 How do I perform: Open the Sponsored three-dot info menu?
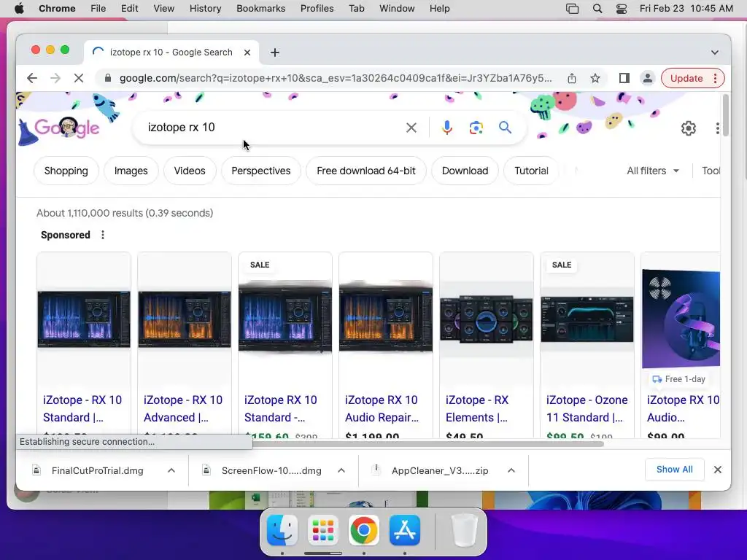(x=103, y=235)
